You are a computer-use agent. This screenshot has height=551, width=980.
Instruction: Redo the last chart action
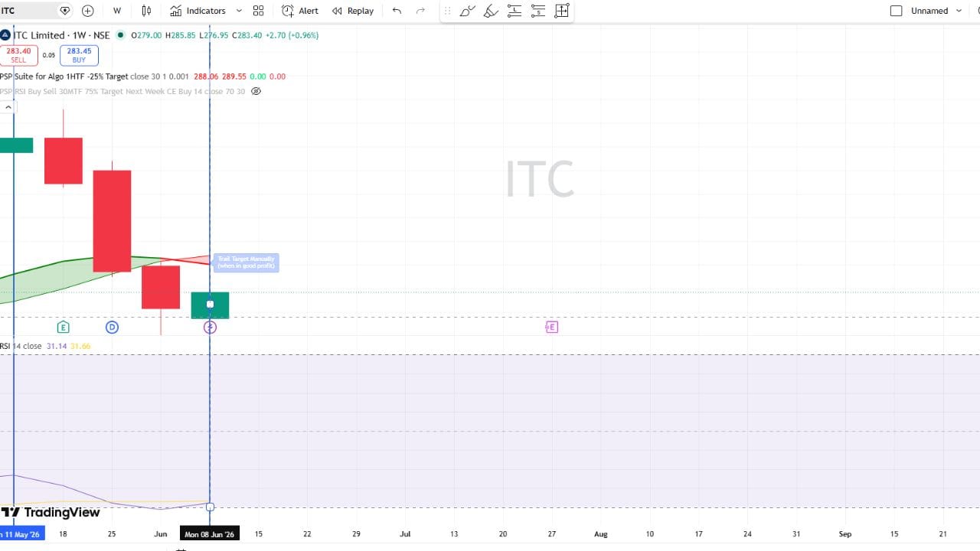420,11
